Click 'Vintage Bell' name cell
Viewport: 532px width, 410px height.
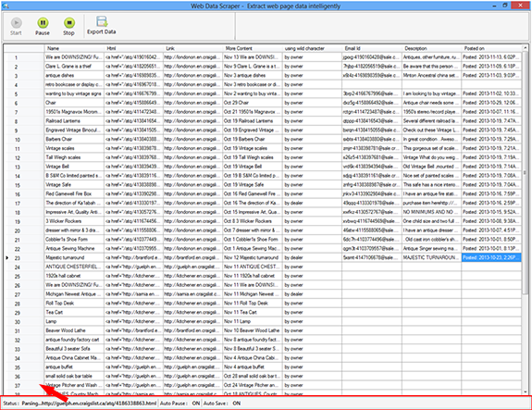(74, 167)
